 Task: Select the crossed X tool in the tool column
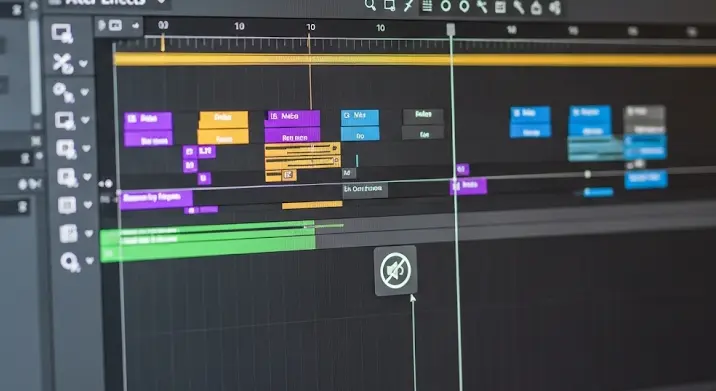(x=63, y=63)
